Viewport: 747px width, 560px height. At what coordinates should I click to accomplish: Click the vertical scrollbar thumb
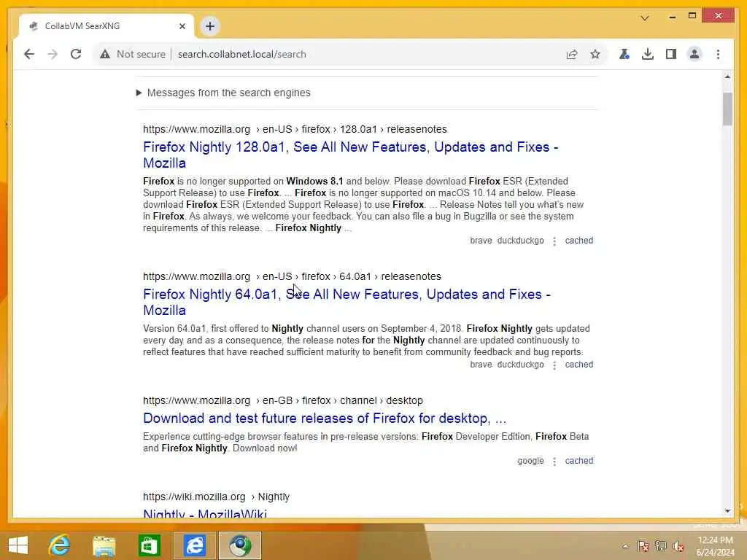click(x=727, y=109)
